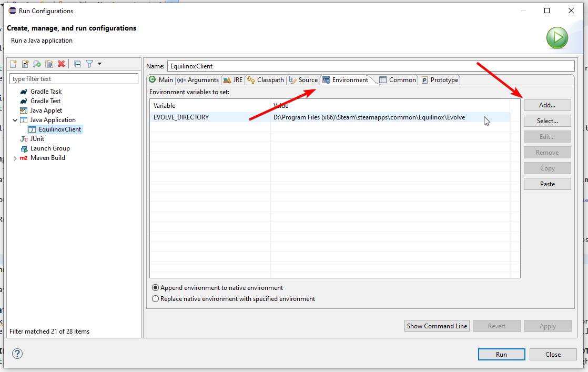Delete selected configuration with red X icon

click(61, 64)
